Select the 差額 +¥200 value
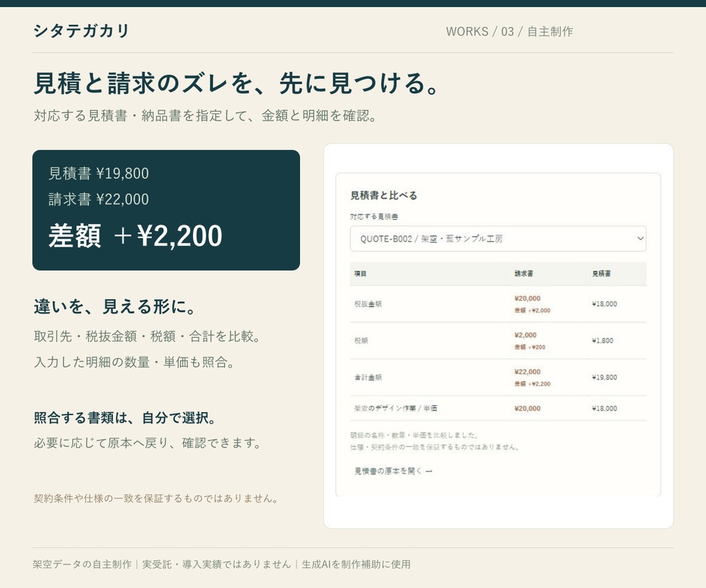 coord(530,347)
